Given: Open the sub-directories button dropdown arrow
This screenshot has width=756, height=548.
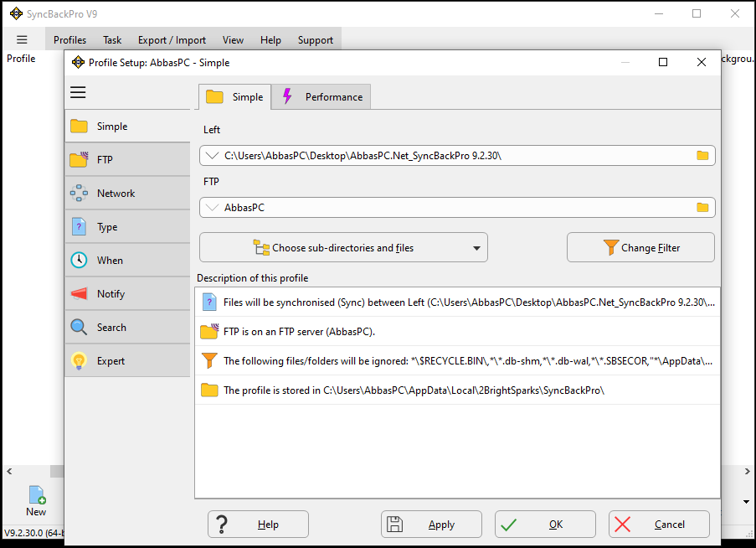Looking at the screenshot, I should (x=477, y=248).
